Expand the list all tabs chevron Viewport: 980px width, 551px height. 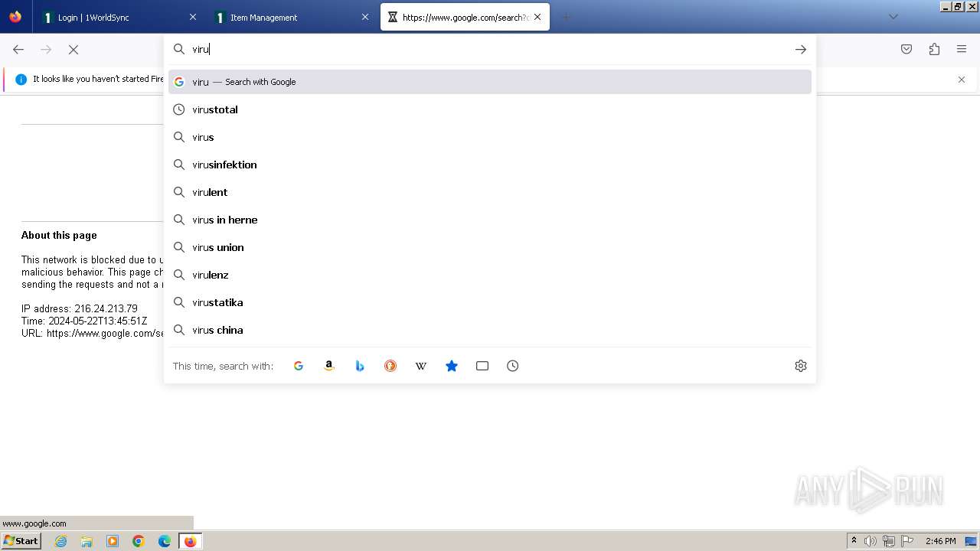[x=893, y=17]
